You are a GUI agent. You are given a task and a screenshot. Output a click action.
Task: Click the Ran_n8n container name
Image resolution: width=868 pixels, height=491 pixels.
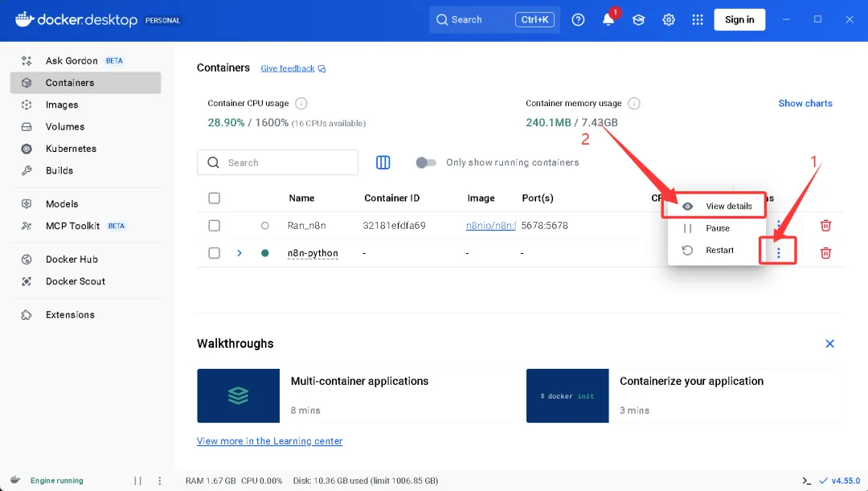click(x=307, y=226)
